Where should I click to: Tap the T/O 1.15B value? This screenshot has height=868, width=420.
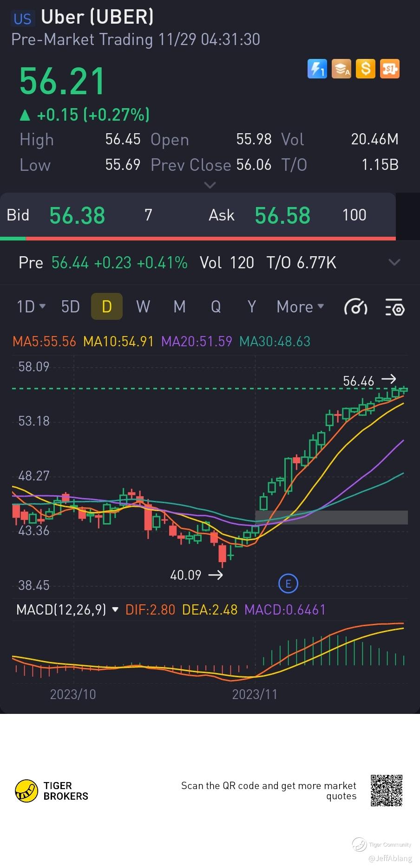coord(380,165)
